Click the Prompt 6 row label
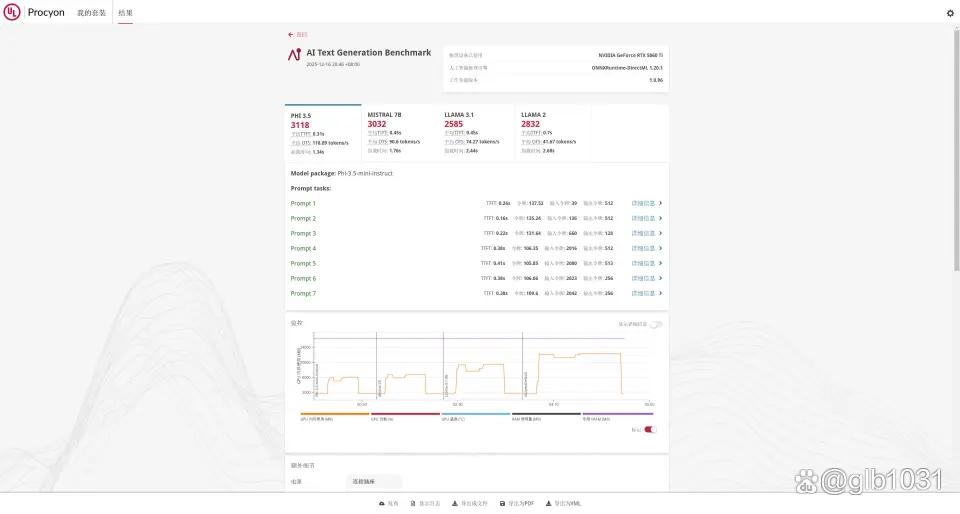Image resolution: width=960 pixels, height=514 pixels. coord(303,278)
